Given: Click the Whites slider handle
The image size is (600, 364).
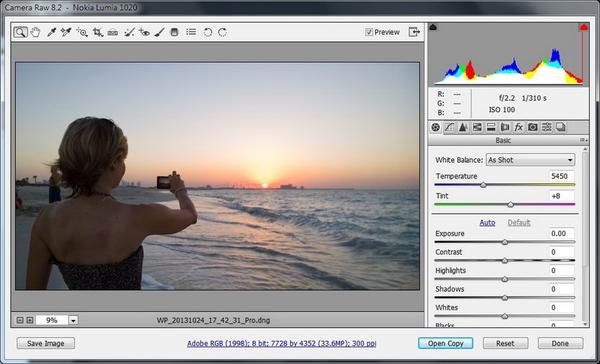Looking at the screenshot, I should pyautogui.click(x=505, y=316).
